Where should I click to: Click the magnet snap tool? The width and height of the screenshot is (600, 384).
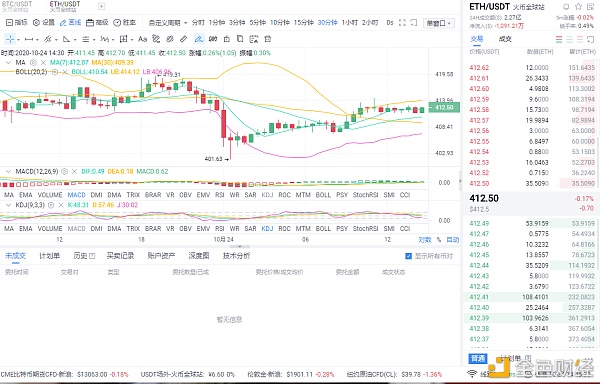click(x=213, y=39)
